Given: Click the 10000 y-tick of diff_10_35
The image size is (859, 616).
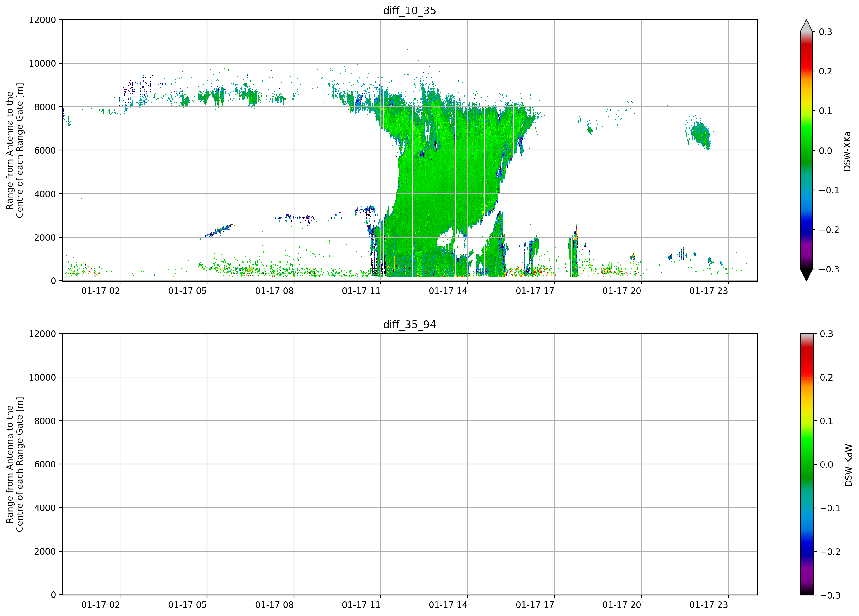Looking at the screenshot, I should pos(42,63).
